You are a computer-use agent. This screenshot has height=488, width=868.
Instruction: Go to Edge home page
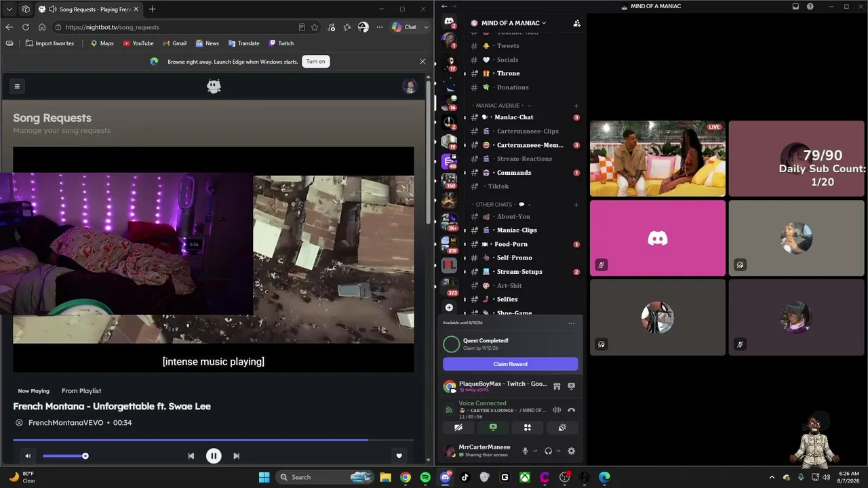[x=41, y=27]
